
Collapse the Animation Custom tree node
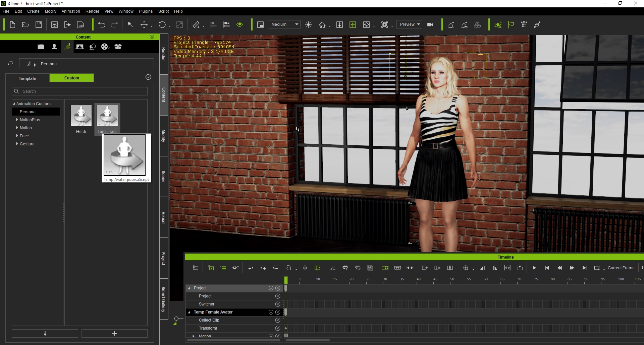click(14, 104)
